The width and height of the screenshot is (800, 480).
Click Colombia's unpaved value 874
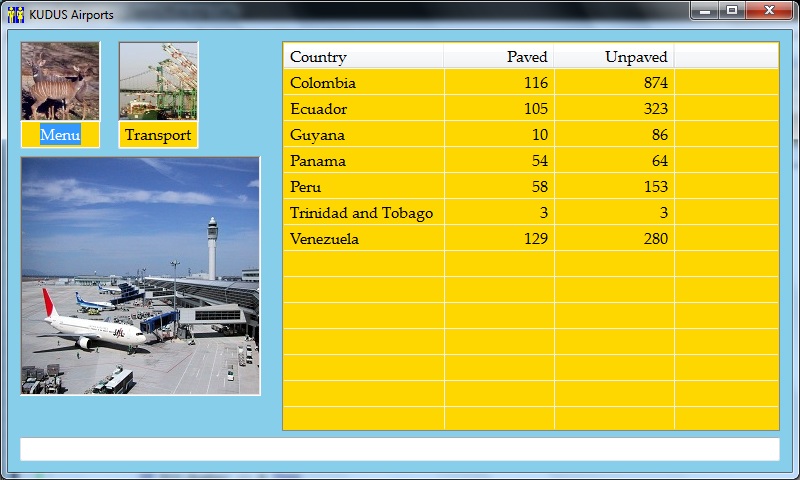click(x=656, y=83)
